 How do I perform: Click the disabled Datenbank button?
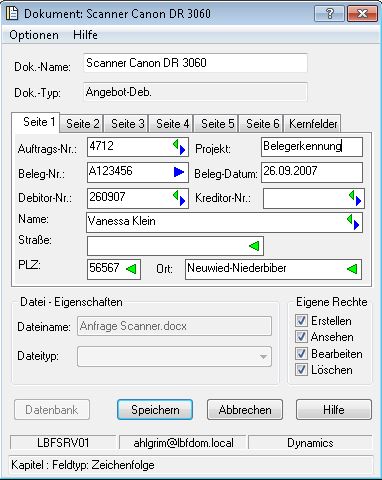tap(52, 410)
